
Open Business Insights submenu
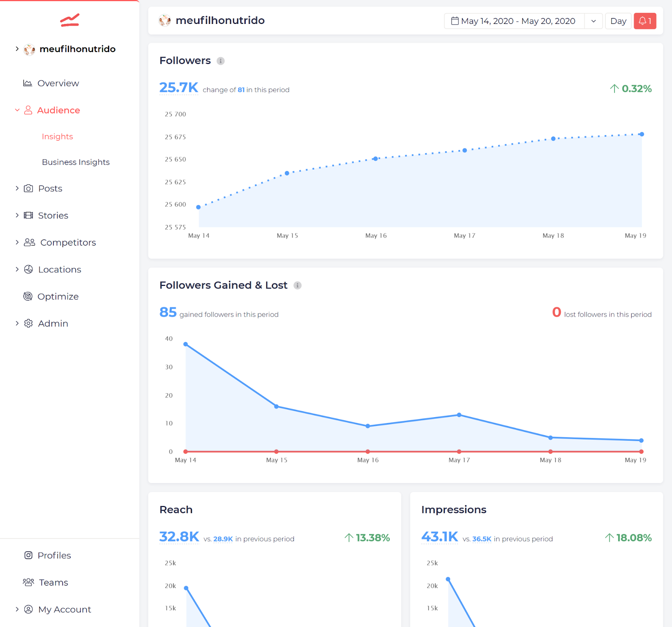pyautogui.click(x=76, y=162)
